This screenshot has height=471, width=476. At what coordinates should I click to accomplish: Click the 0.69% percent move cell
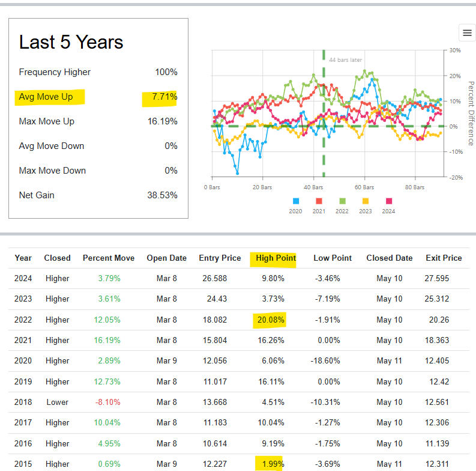109,464
